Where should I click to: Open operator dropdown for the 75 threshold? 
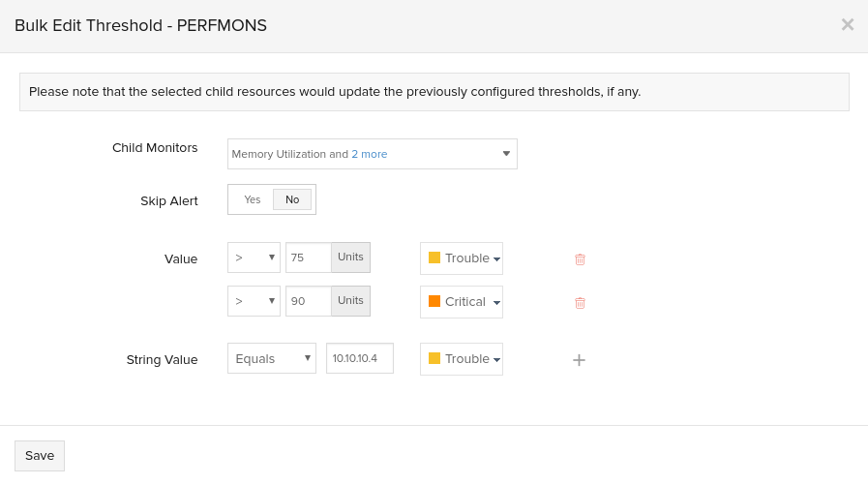tap(254, 258)
